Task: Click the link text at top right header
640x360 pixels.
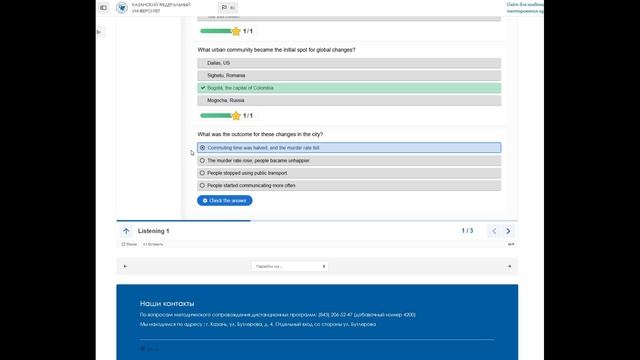Action: [x=525, y=8]
